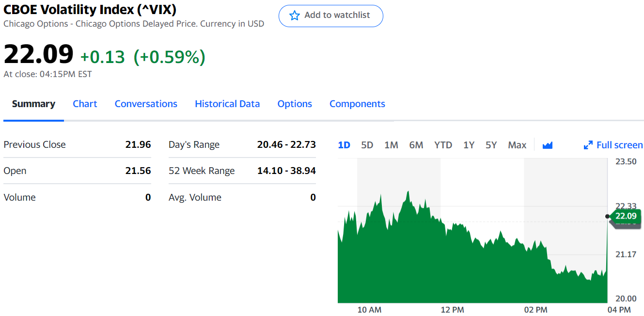The height and width of the screenshot is (316, 644).
Task: Click the 02 PM axis label
Action: coord(536,309)
